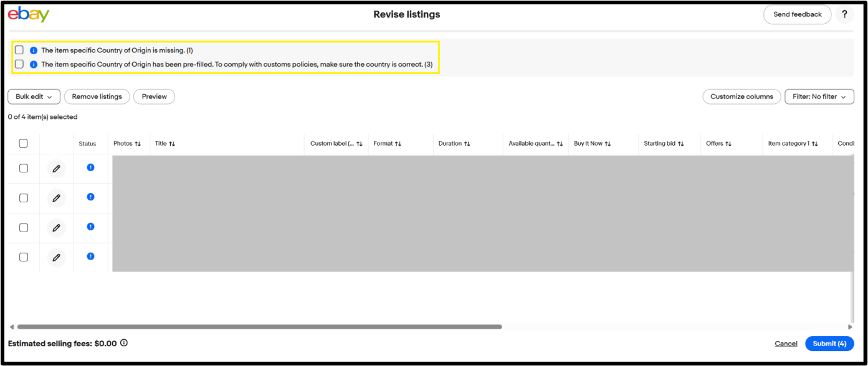The image size is (868, 366).
Task: Open the Bulk edit dropdown
Action: pos(34,96)
